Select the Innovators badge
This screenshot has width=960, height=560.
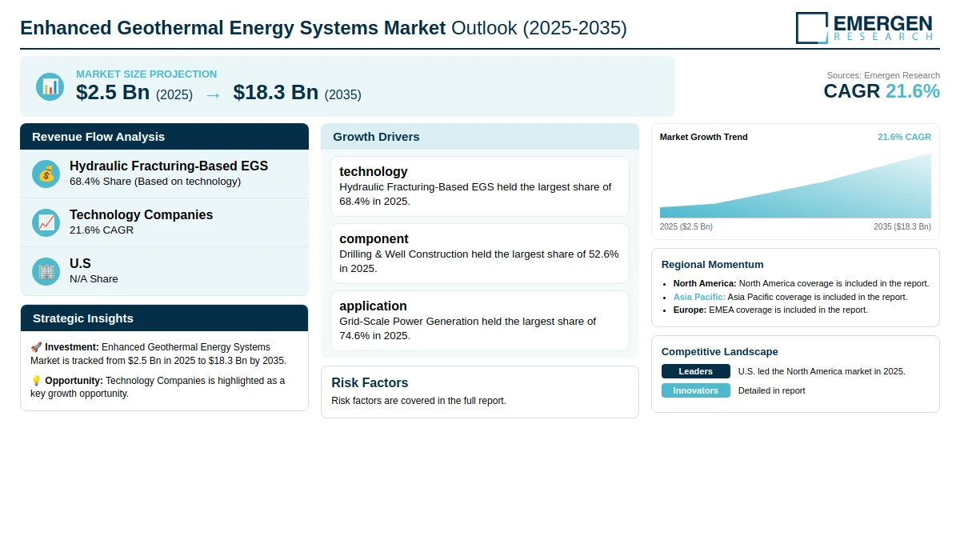point(696,390)
